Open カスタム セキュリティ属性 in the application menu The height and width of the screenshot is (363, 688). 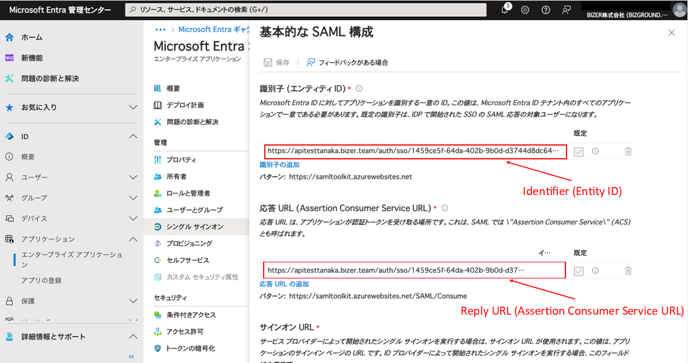point(202,277)
